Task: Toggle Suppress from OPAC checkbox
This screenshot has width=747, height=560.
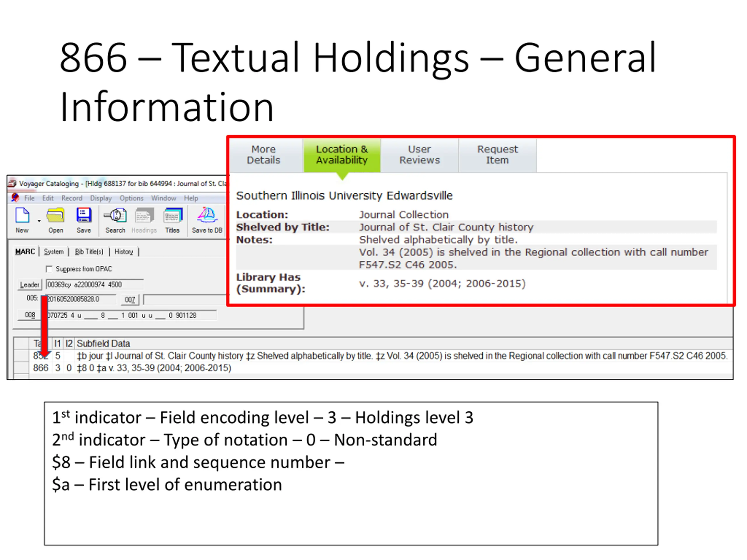Action: 49,269
